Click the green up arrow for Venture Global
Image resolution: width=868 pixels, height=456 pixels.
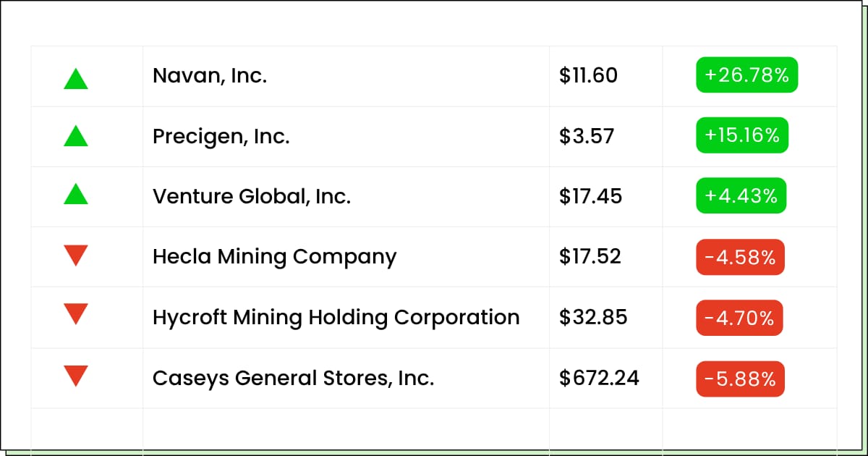point(76,193)
